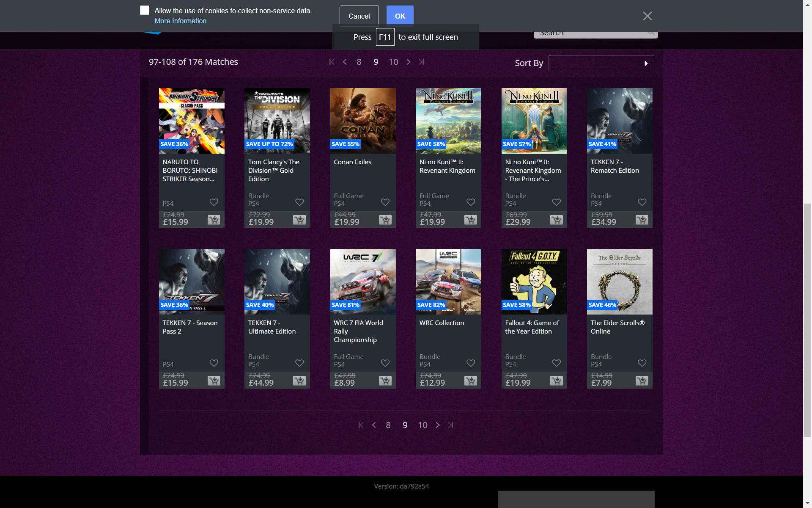Dismiss cookie banner with X icon

pyautogui.click(x=647, y=16)
